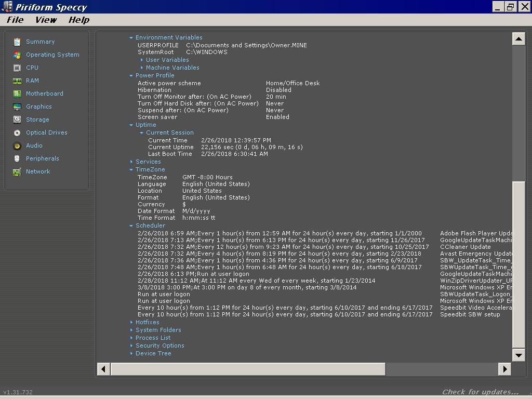Click the vertical scrollbar thumb
532x399 pixels.
518,265
